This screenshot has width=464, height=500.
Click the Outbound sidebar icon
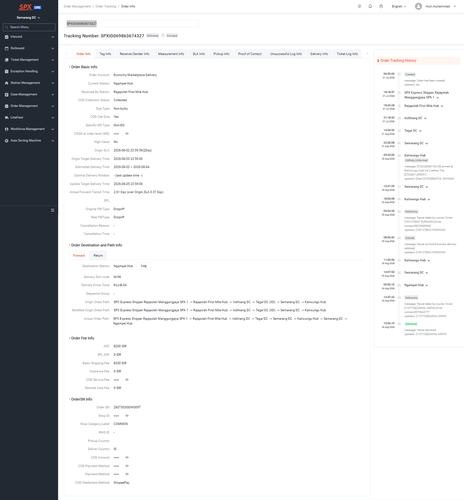[x=6, y=48]
